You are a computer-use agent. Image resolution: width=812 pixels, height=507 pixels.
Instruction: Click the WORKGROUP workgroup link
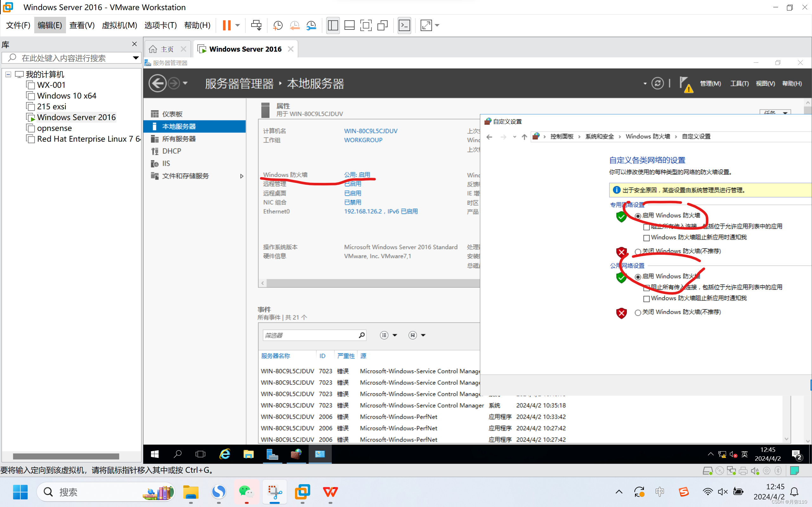coord(363,140)
